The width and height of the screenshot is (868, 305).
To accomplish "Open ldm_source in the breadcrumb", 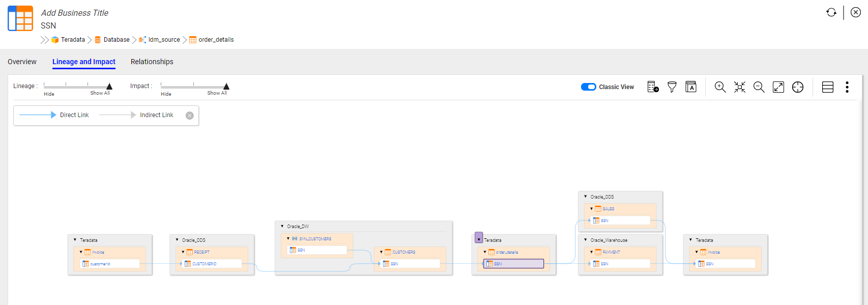I will click(164, 40).
